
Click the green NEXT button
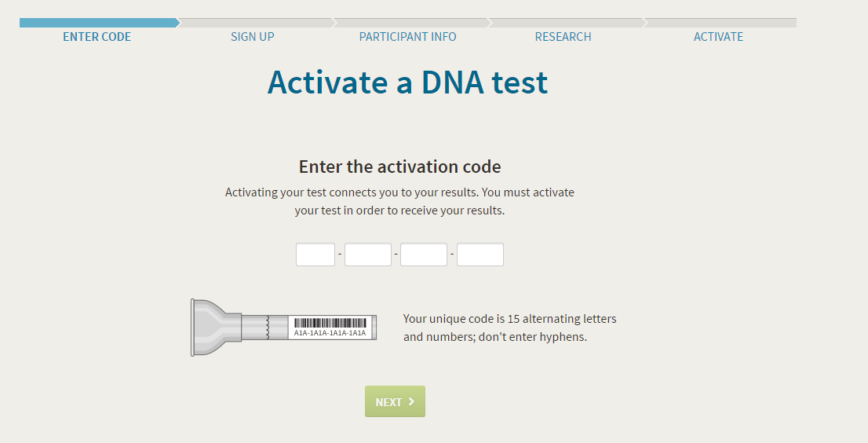[x=396, y=401]
